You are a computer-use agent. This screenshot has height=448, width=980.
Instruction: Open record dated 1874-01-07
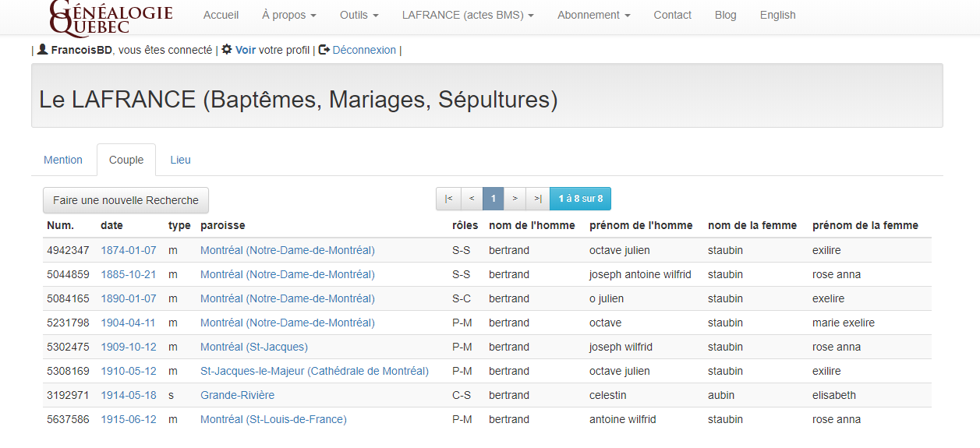tap(129, 250)
